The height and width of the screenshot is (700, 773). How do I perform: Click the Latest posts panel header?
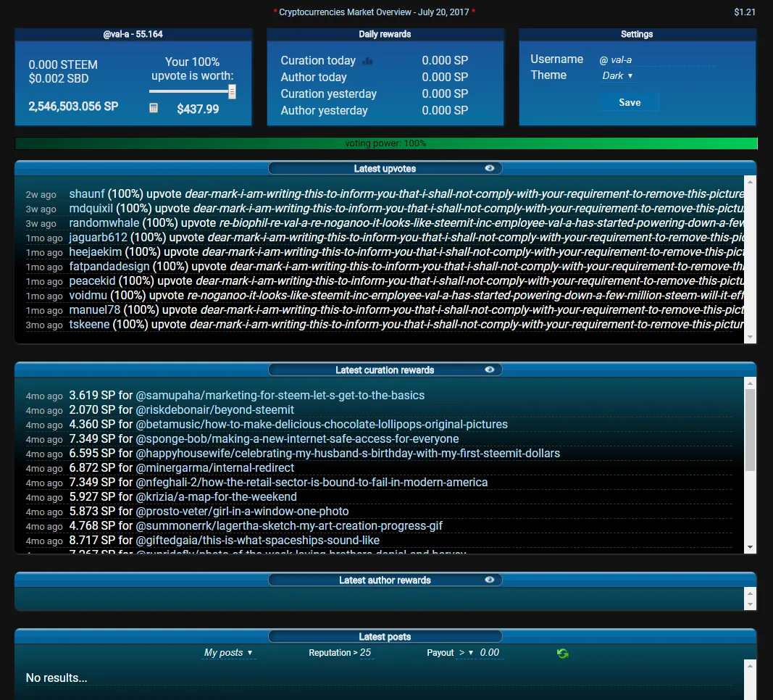click(385, 636)
